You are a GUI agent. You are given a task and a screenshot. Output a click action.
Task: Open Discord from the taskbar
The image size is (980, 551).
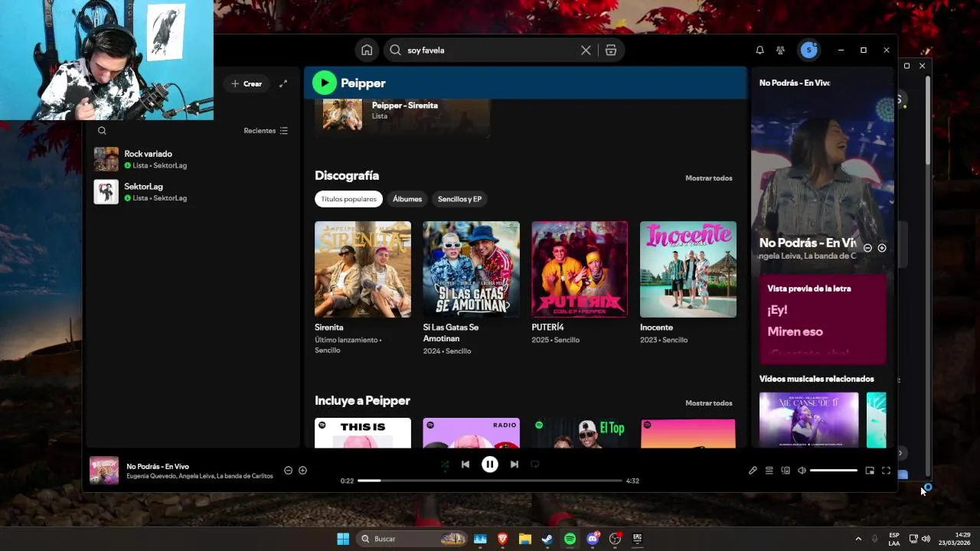point(593,539)
